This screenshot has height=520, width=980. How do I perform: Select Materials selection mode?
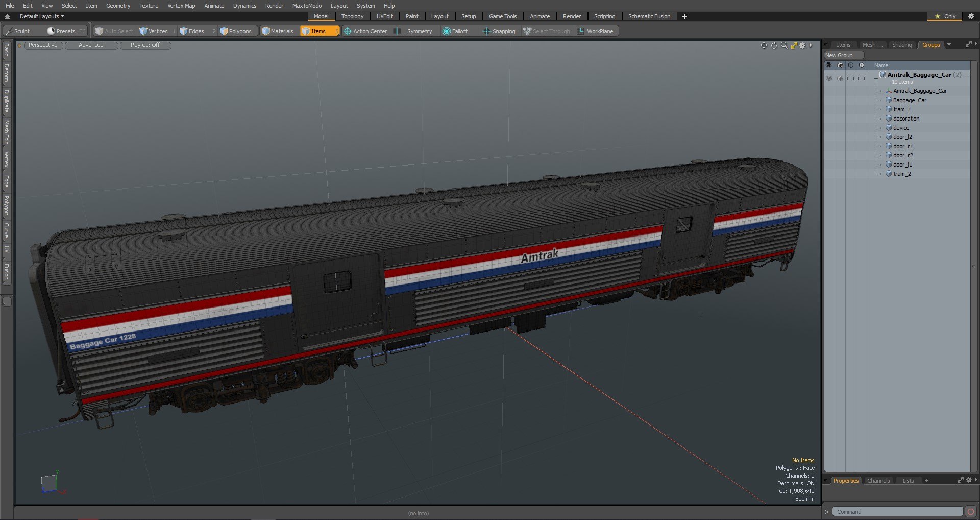(278, 31)
